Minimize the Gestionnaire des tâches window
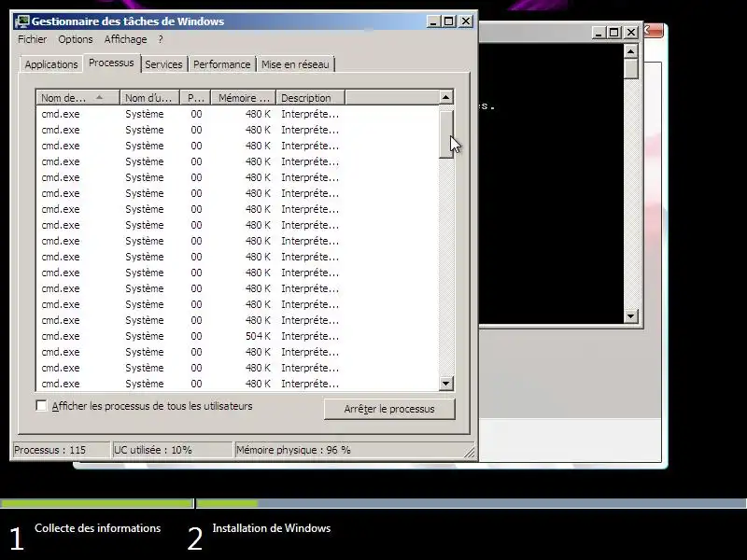The height and width of the screenshot is (560, 747). [433, 21]
